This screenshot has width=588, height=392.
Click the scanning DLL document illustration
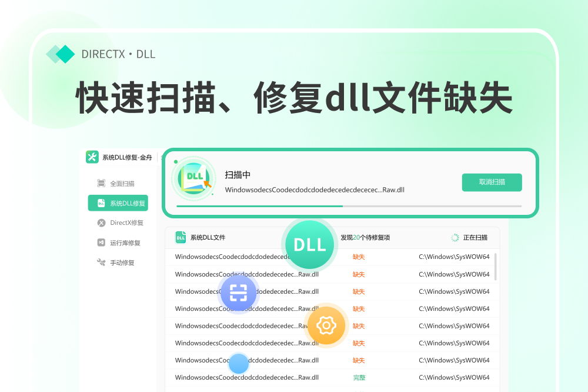(194, 178)
